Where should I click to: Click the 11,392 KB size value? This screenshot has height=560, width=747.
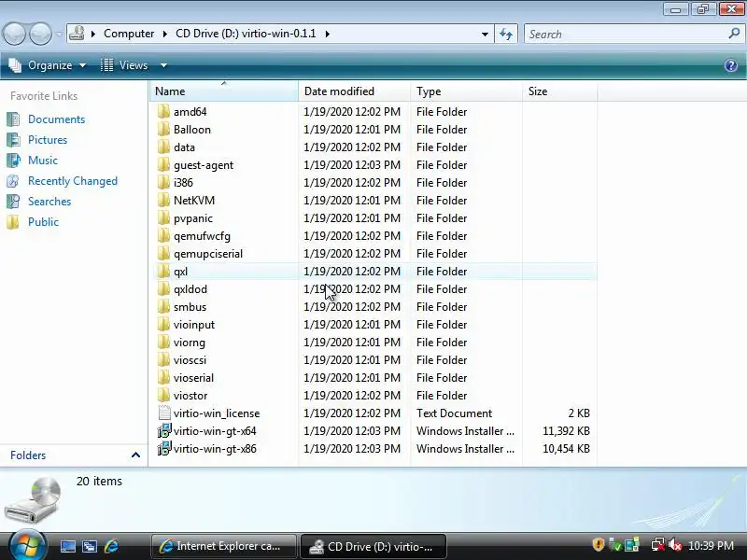pyautogui.click(x=566, y=431)
